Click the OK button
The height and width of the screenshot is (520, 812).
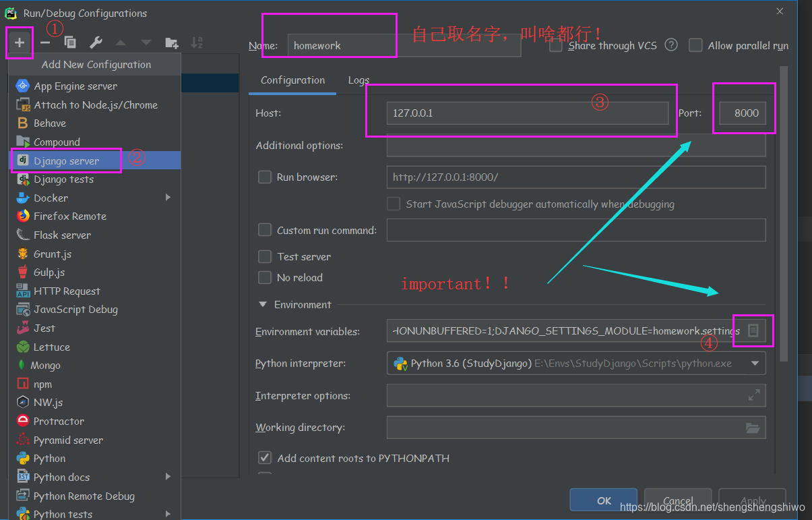604,500
